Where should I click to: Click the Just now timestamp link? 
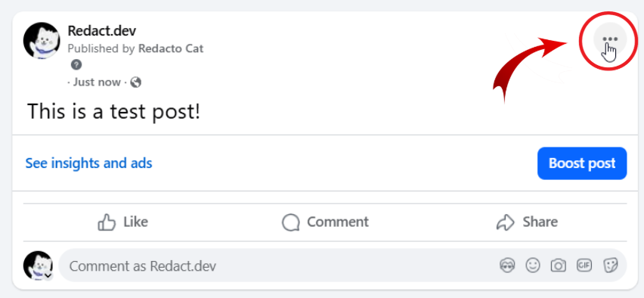click(x=97, y=82)
